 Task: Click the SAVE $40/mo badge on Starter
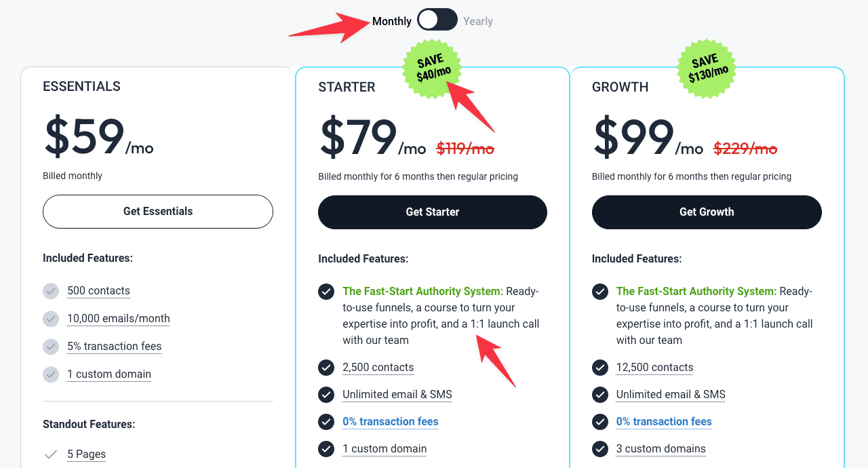pyautogui.click(x=432, y=68)
